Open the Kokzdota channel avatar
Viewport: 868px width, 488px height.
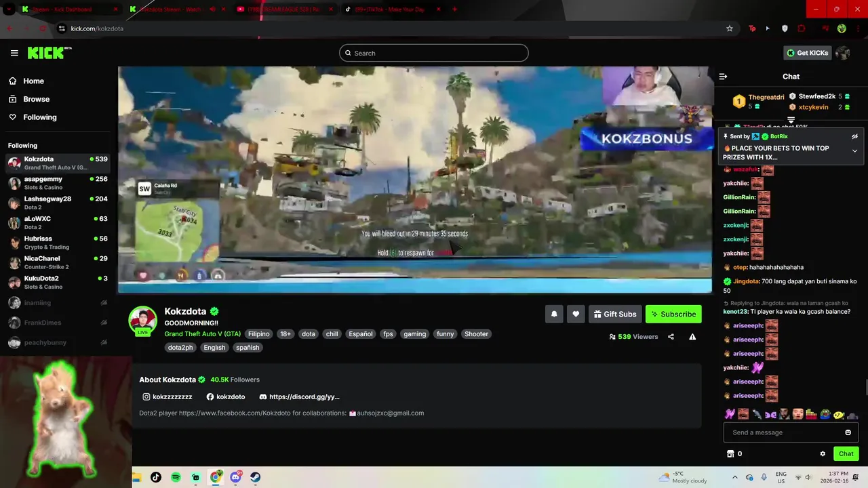coord(143,320)
